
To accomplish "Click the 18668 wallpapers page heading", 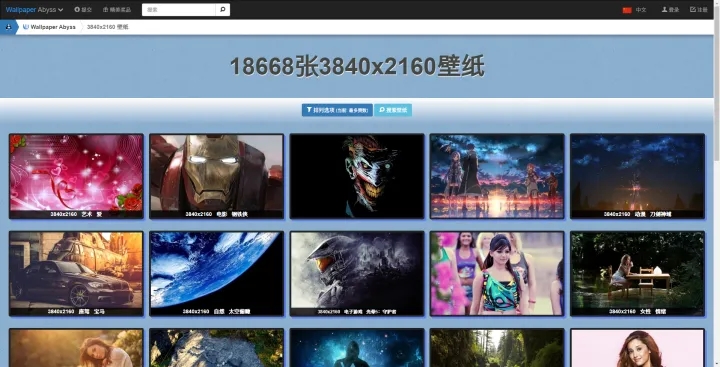I will point(357,67).
